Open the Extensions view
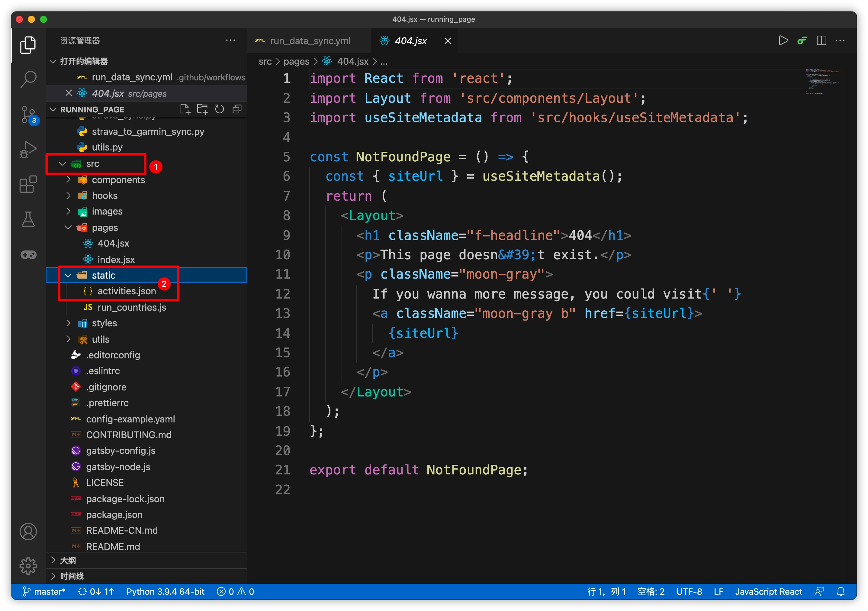The height and width of the screenshot is (611, 868). (28, 184)
